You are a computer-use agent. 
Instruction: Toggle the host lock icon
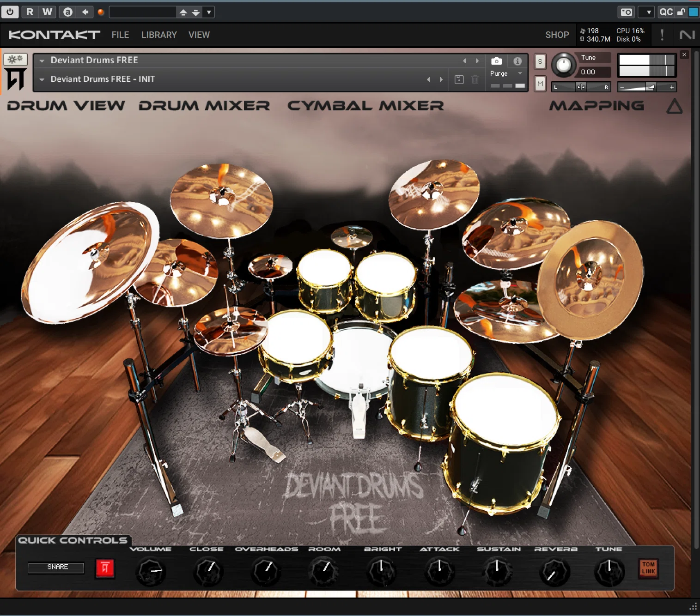(681, 12)
